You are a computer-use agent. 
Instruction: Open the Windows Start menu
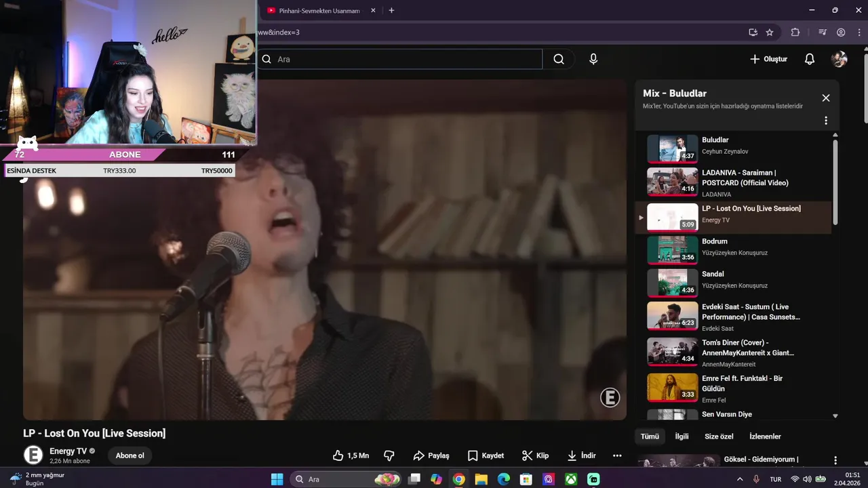[x=277, y=479]
